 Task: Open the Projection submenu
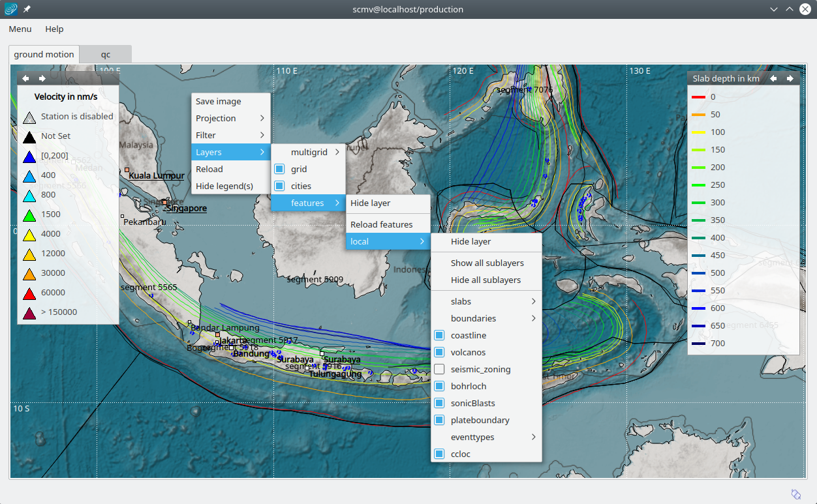pyautogui.click(x=230, y=118)
